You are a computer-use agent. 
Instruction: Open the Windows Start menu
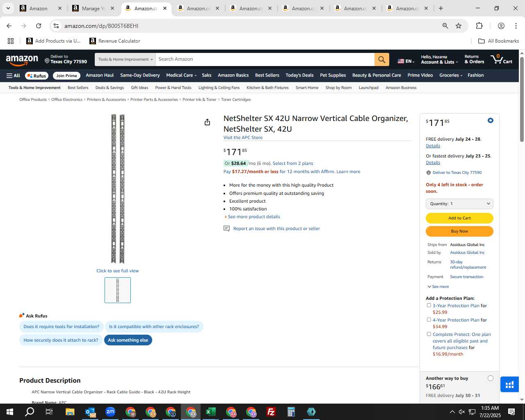pos(9,412)
